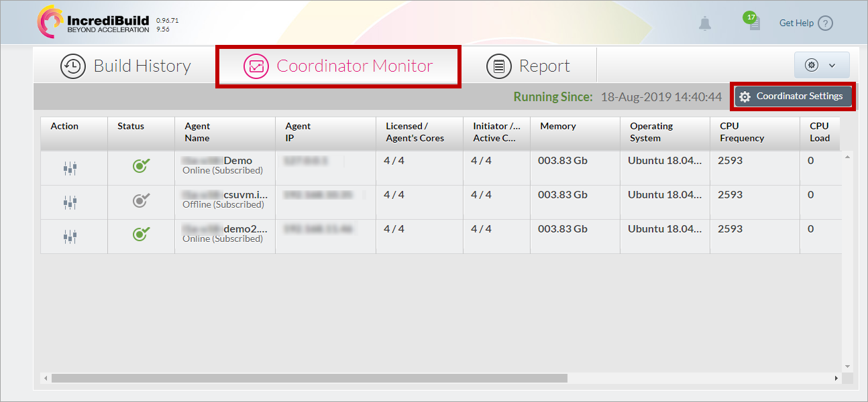
Task: Click the IncrediBuild logo
Action: coord(94,22)
